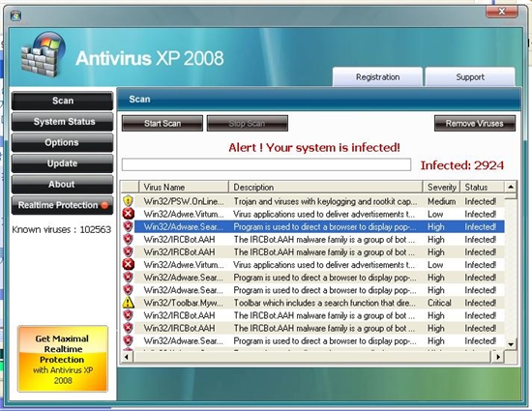532x411 pixels.
Task: Click the virus list scroll-down arrow
Action: (511, 344)
